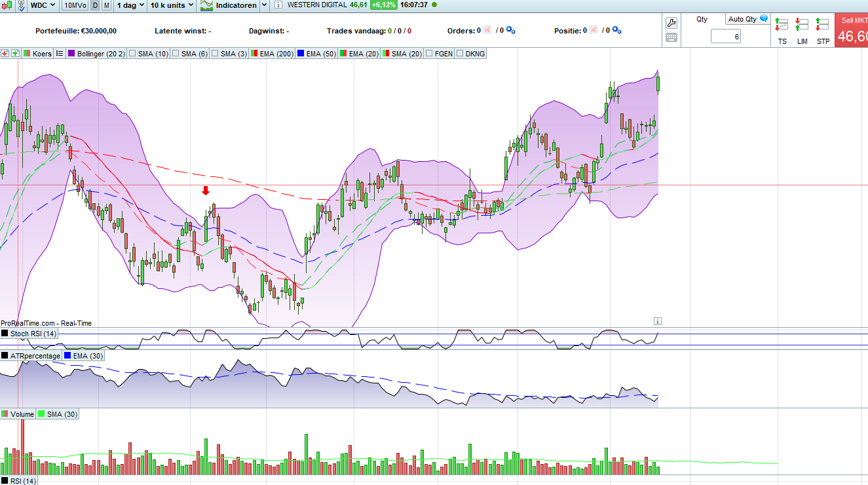Open the Volume panel label
The image size is (868, 485).
[22, 414]
